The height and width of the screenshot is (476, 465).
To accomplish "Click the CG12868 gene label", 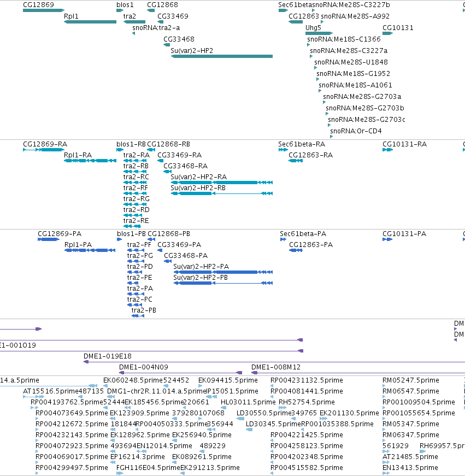I will click(x=162, y=5).
